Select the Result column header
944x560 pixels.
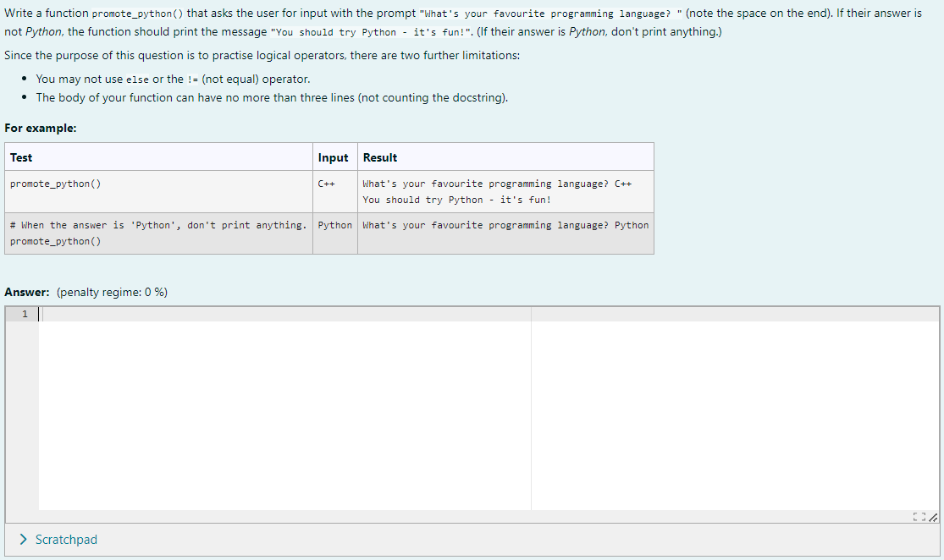pyautogui.click(x=376, y=157)
